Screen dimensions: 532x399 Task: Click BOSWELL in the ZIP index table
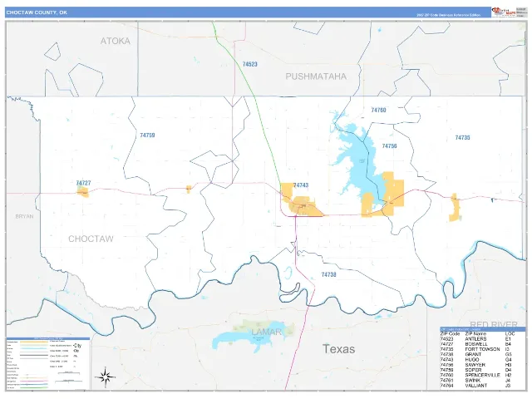476,344
